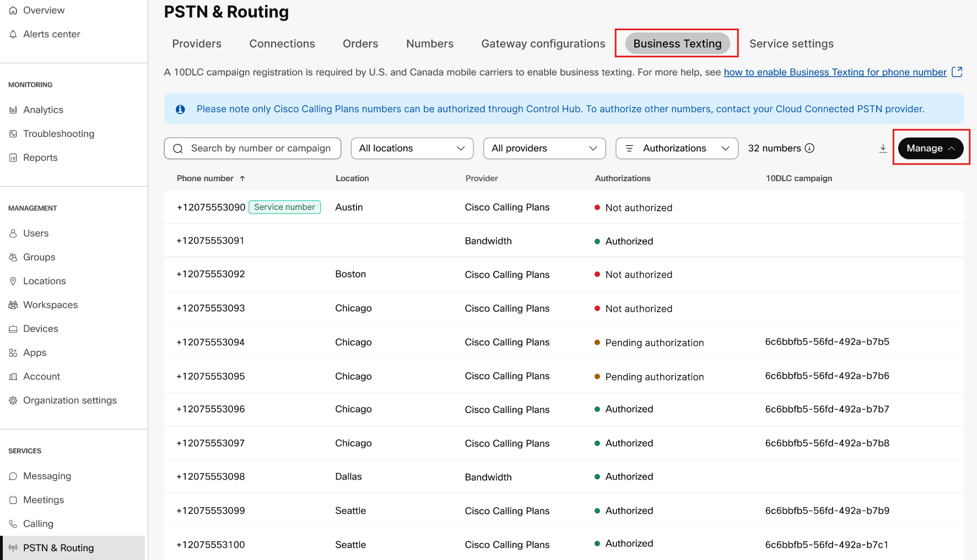977x560 pixels.
Task: Open the Workspaces icon in sidebar
Action: click(x=13, y=305)
